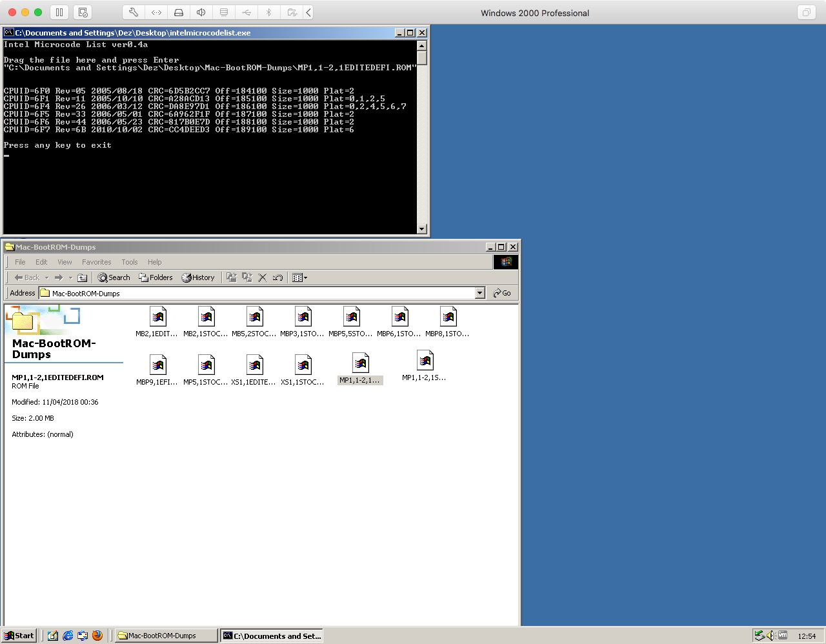The image size is (826, 644).
Task: Click the Copy To toolbar icon
Action: (x=247, y=277)
